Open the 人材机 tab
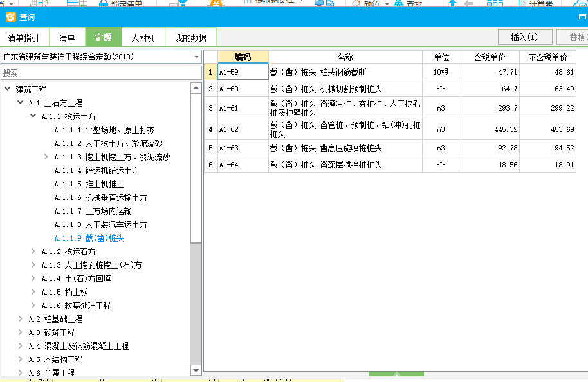Viewport: 588px width, 382px height. click(x=143, y=37)
